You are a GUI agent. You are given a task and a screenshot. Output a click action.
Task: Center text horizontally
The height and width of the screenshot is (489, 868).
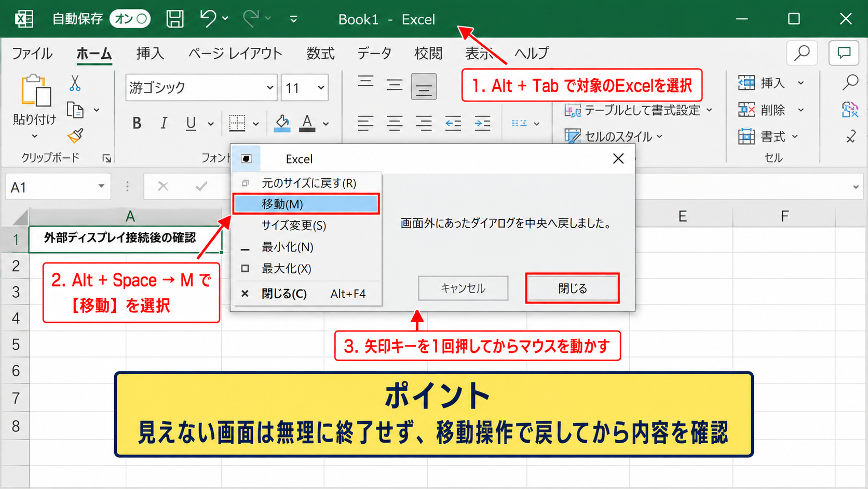click(x=395, y=124)
